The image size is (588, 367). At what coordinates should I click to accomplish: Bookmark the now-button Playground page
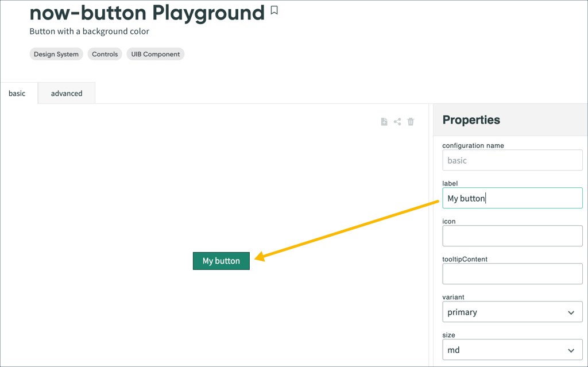tap(273, 10)
